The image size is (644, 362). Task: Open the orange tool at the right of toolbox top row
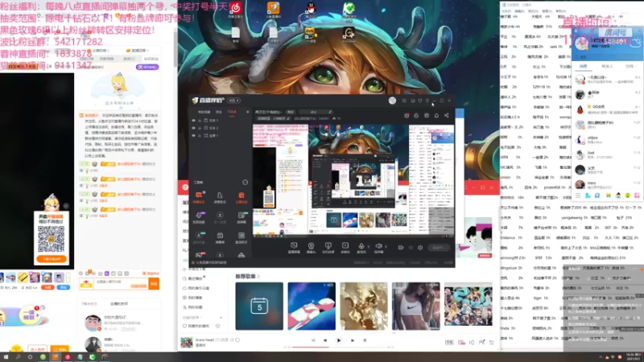pos(242,196)
